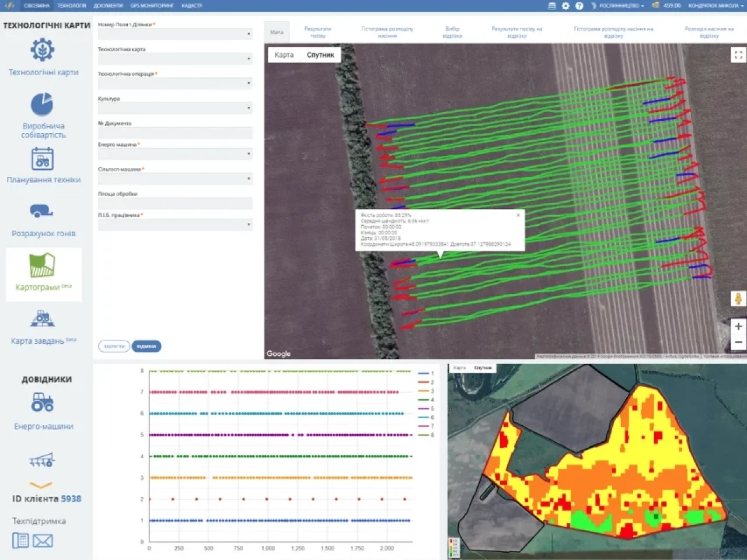This screenshot has height=560, width=747.
Task: Click the Зберегти button
Action: tap(114, 346)
